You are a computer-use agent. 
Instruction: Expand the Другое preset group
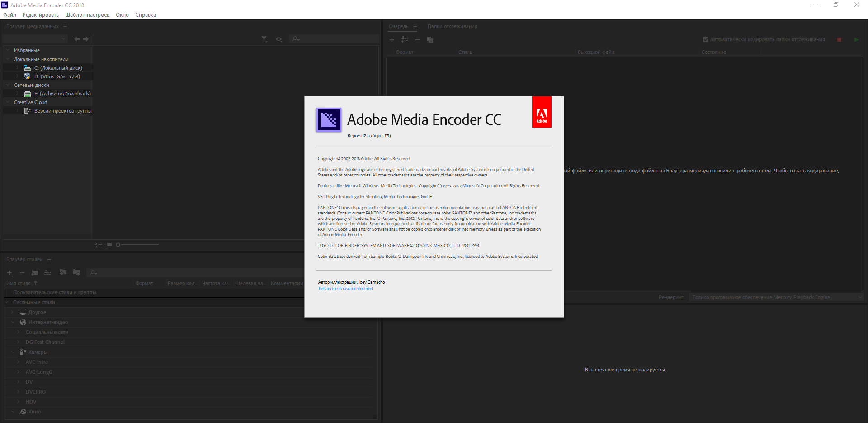point(13,312)
